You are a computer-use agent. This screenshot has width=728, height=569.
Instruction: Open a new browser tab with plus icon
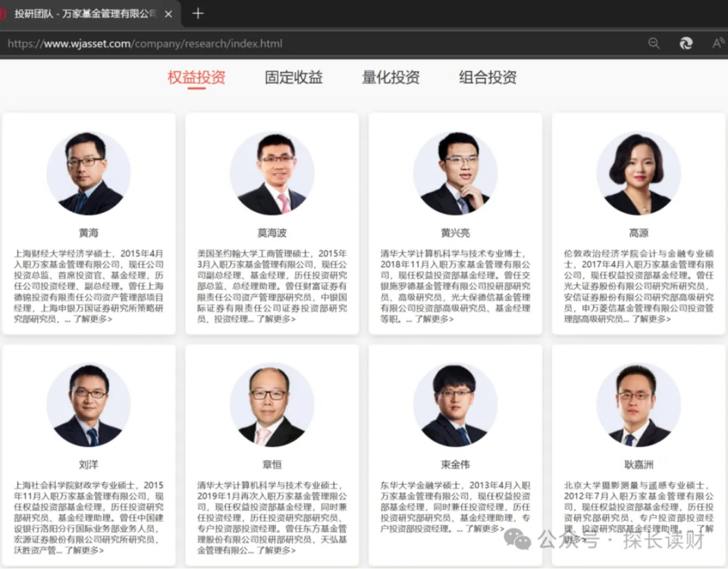(198, 14)
